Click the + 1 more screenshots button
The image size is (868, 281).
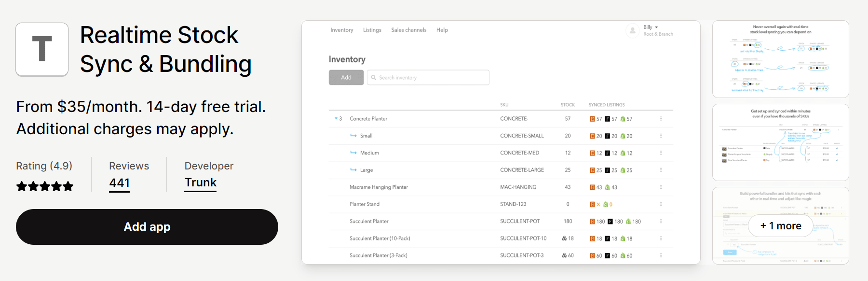781,226
